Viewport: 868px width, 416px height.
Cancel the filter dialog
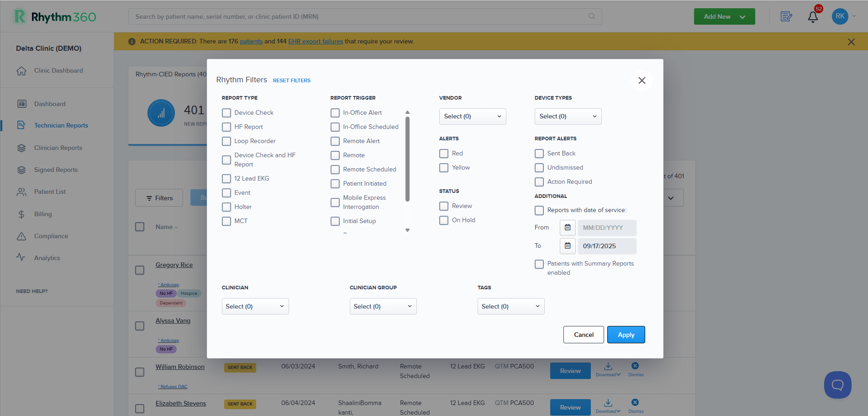pos(584,335)
